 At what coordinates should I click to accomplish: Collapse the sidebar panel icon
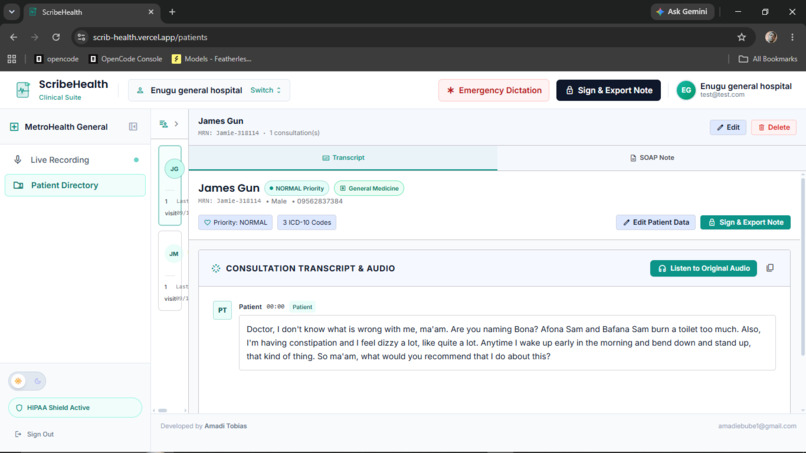(x=133, y=126)
